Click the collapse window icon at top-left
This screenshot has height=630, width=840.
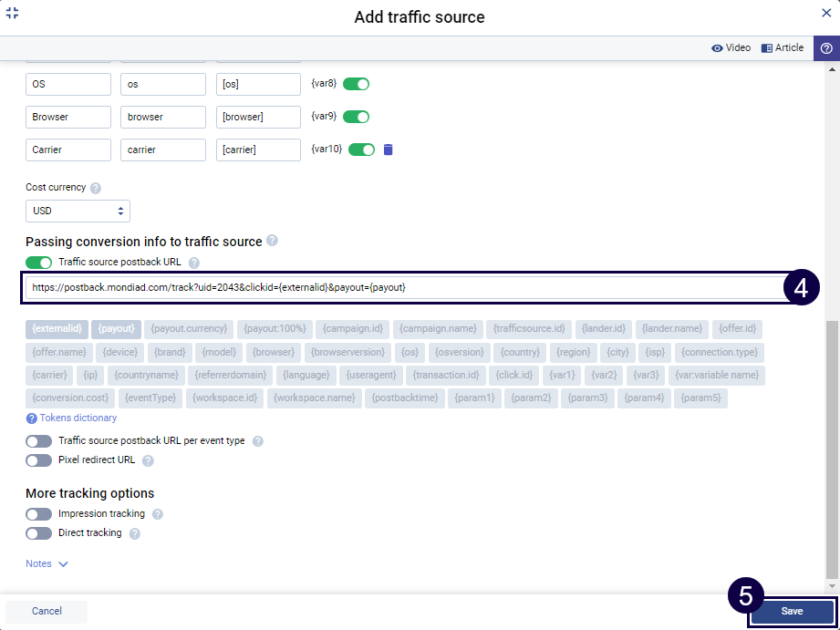[x=13, y=14]
